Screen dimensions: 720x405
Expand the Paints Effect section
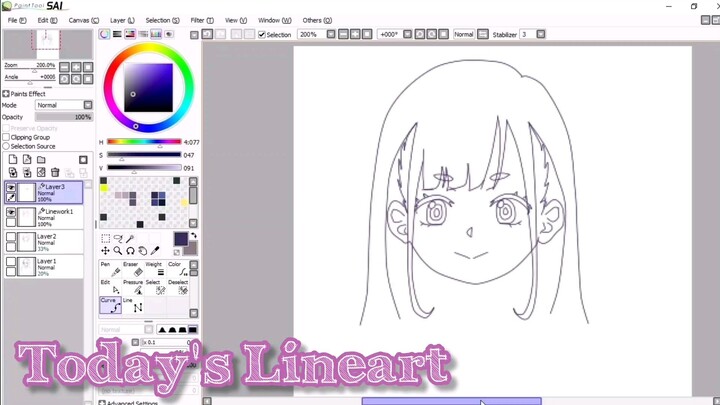point(6,94)
